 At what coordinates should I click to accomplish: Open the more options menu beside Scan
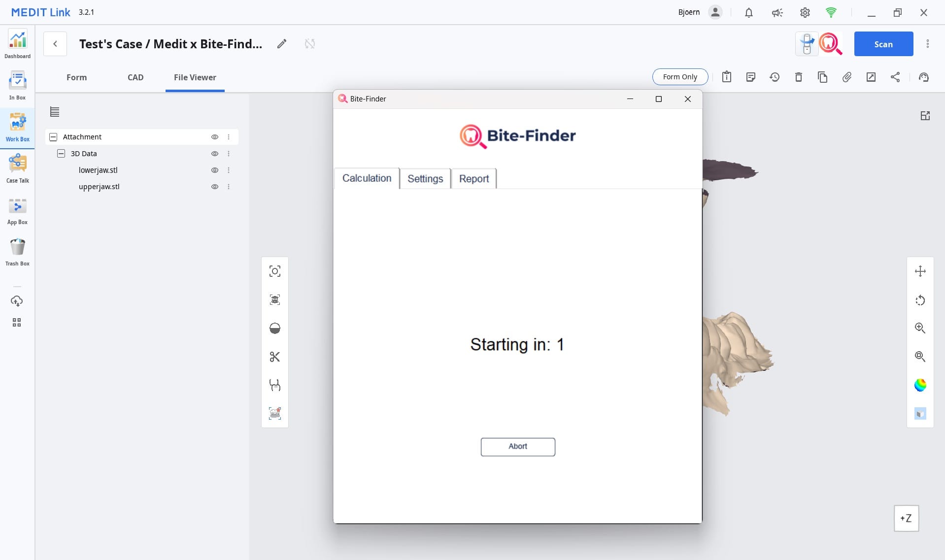point(928,44)
